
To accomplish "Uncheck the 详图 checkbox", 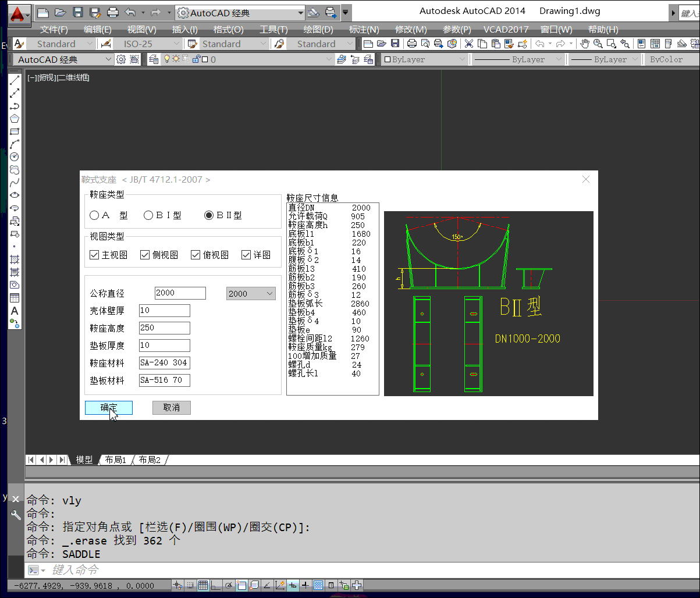I will click(246, 255).
